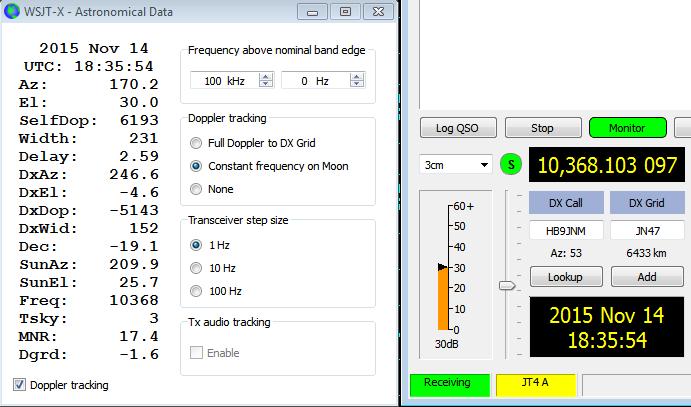
Task: Click the Receiving status indicator
Action: 450,385
